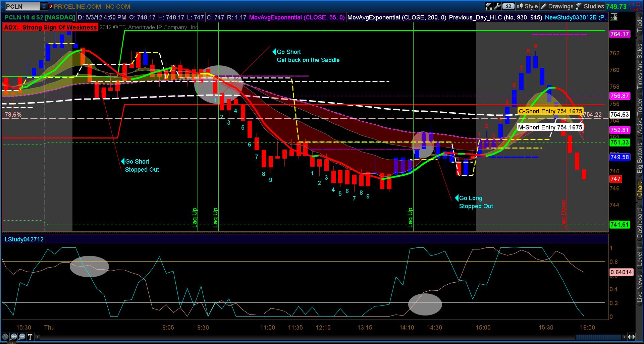Switch to the Chart side tab
This screenshot has width=644, height=344.
point(640,189)
